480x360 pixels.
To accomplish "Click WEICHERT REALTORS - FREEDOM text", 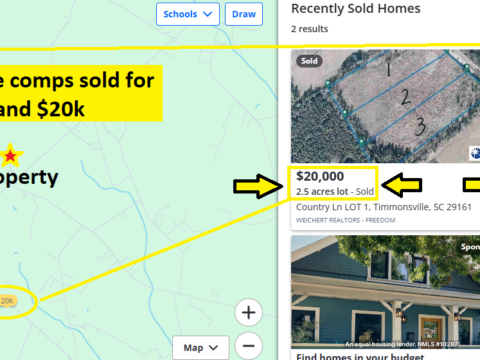I will click(x=346, y=220).
